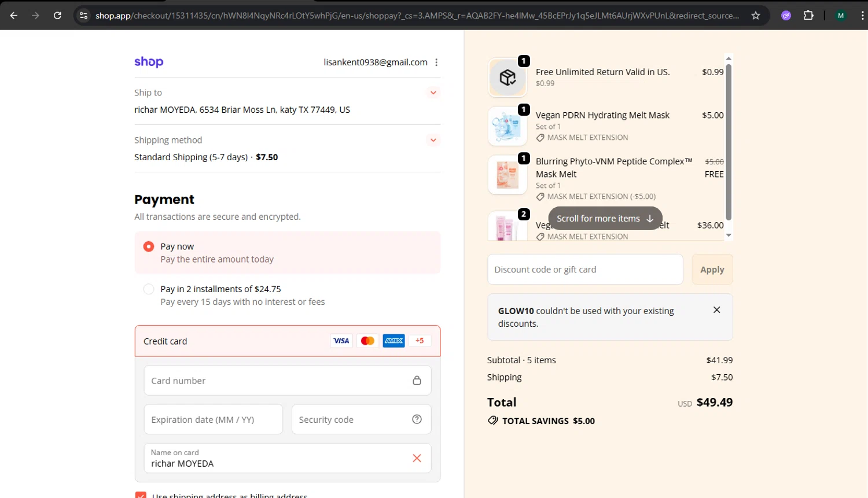Image resolution: width=868 pixels, height=498 pixels.
Task: Open the browser profile avatar M
Action: coord(841,16)
